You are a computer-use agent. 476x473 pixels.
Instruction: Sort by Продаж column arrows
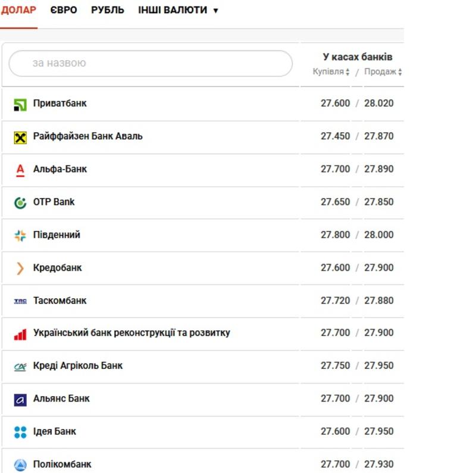pos(400,72)
